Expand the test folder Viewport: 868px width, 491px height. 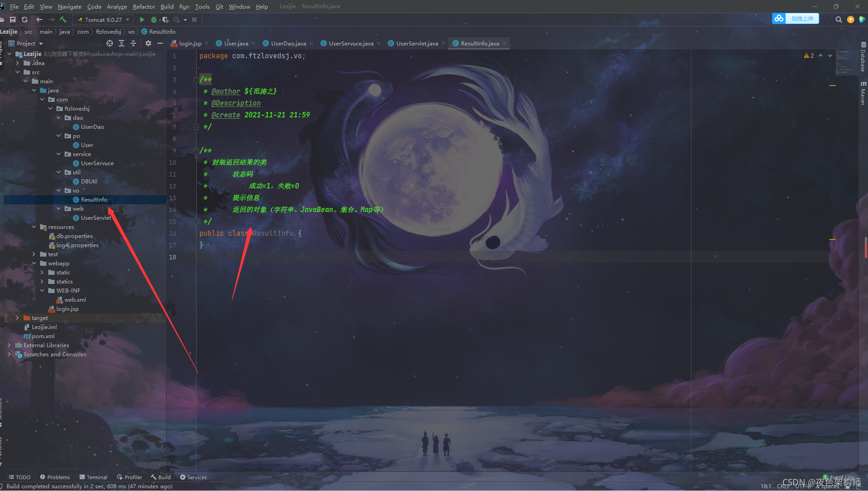pos(34,254)
